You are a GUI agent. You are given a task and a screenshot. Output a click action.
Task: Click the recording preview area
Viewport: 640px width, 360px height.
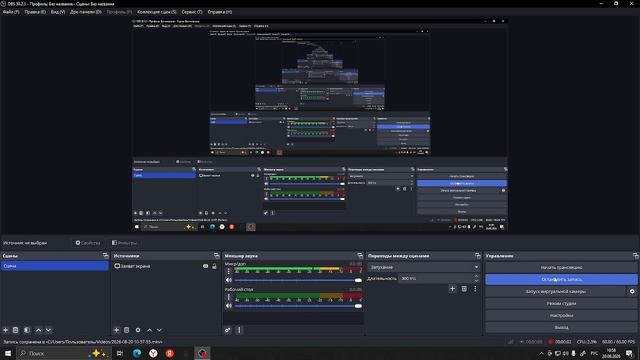click(x=320, y=125)
